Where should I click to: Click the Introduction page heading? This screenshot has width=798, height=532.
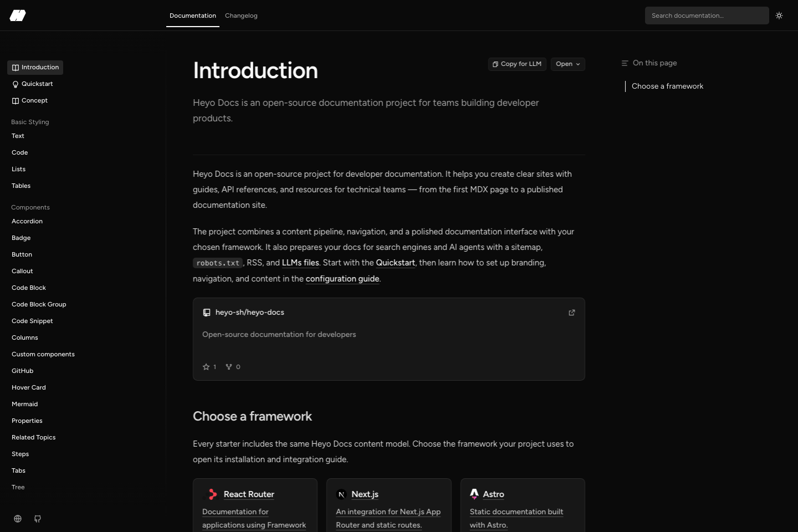tap(255, 70)
